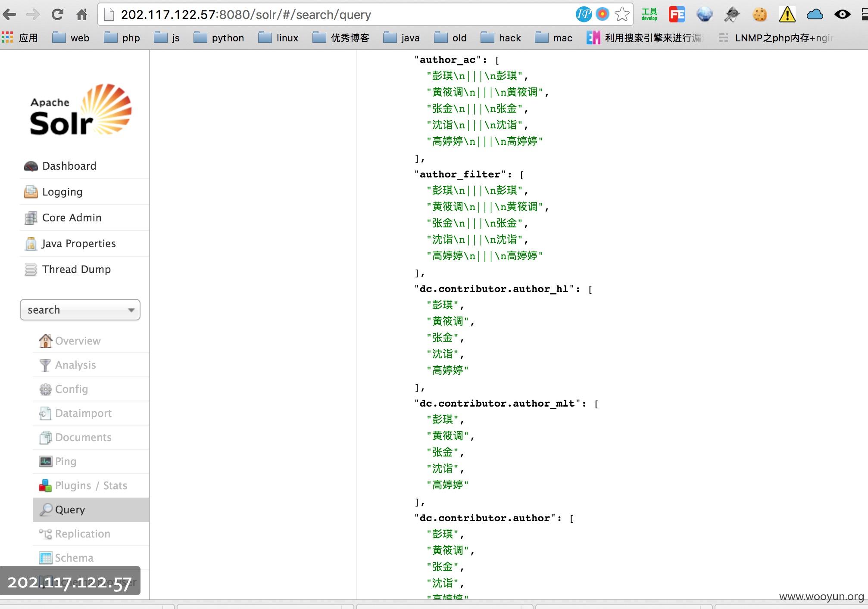Open the Dashboard gauge icon
This screenshot has width=868, height=609.
point(31,166)
